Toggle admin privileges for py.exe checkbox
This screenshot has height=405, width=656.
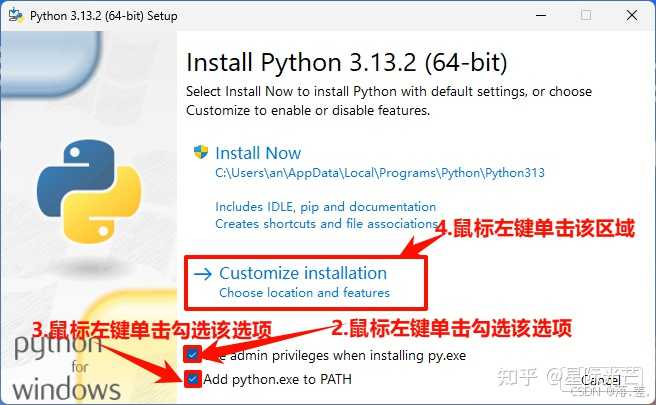pos(192,355)
